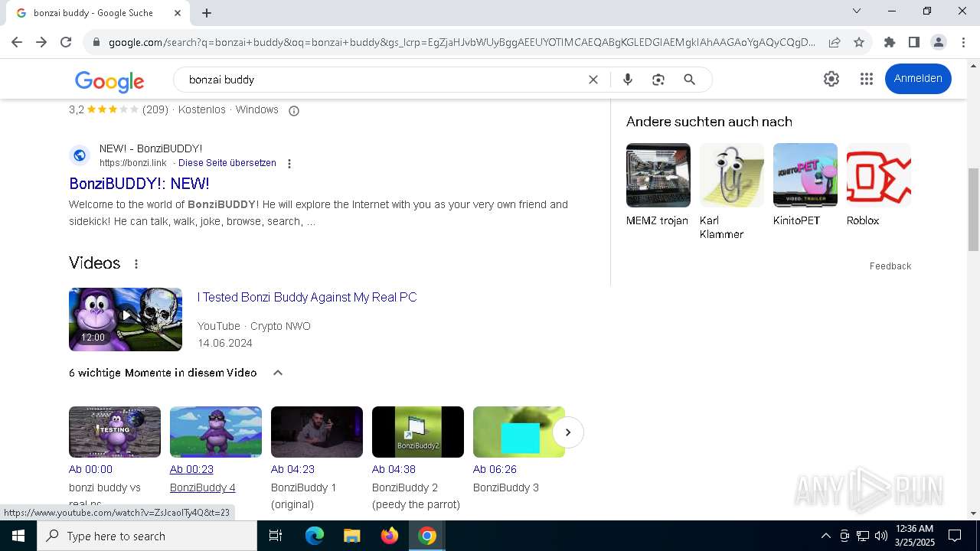Viewport: 980px width, 551px height.
Task: Open volume control in tray
Action: 881,536
